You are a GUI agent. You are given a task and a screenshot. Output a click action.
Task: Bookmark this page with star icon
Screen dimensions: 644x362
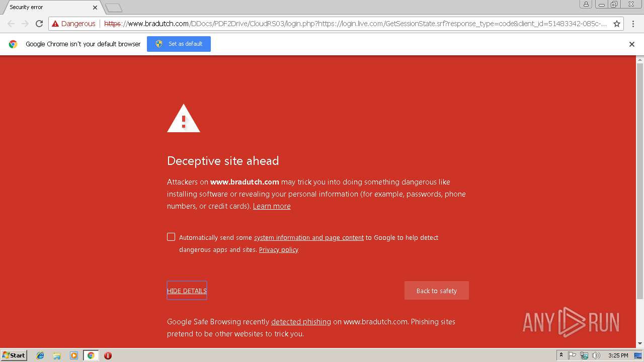[x=616, y=24]
